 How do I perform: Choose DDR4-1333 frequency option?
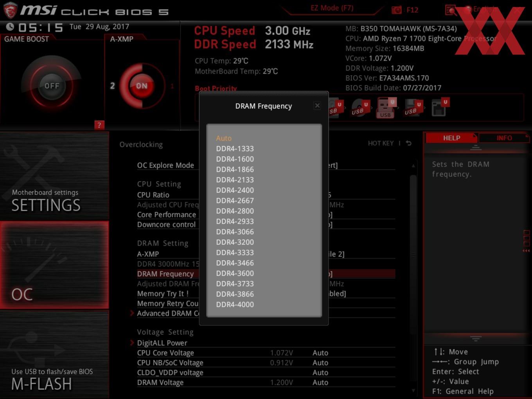coord(235,149)
